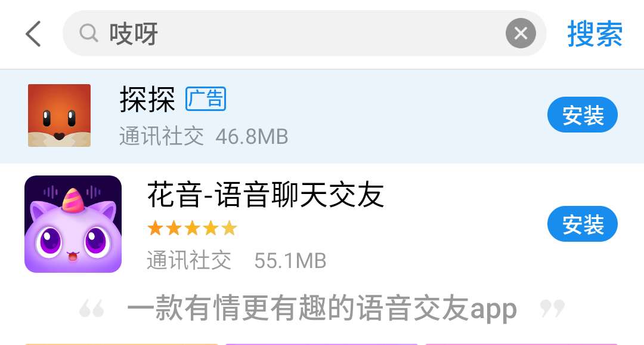Open the 花音 purple cat icon

pos(73,224)
